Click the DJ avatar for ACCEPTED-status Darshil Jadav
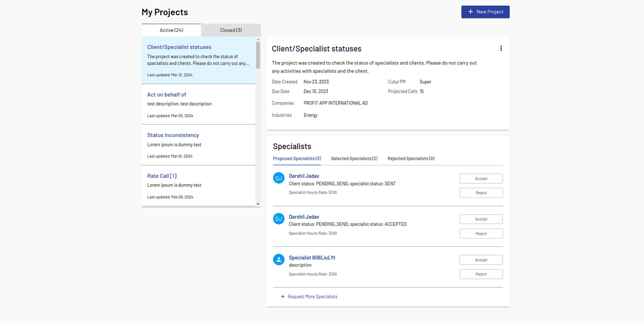Screen dimensions: 644x324 tap(278, 219)
